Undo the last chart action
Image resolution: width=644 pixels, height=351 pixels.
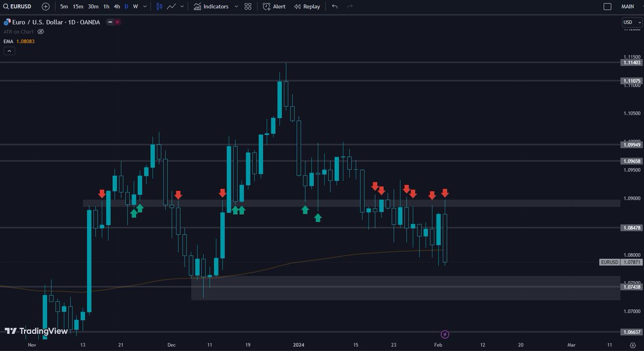click(335, 6)
